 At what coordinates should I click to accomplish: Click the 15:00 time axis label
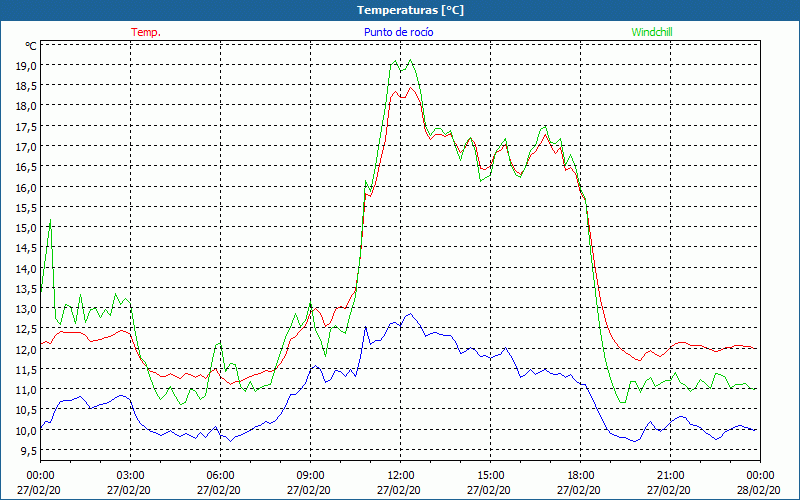[490, 476]
